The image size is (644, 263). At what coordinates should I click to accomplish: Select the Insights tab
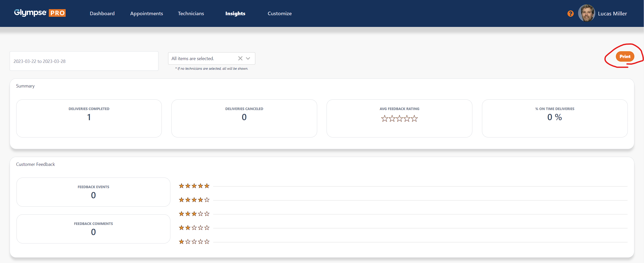coord(235,13)
